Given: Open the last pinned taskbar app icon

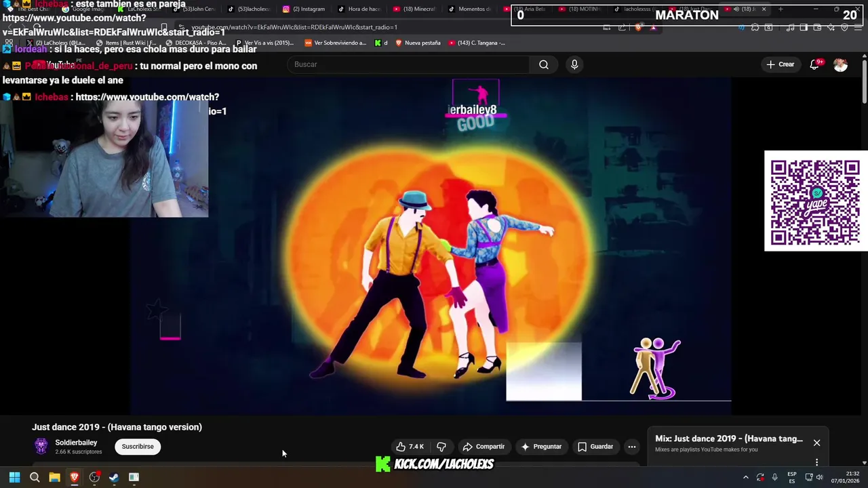Looking at the screenshot, I should (134, 477).
